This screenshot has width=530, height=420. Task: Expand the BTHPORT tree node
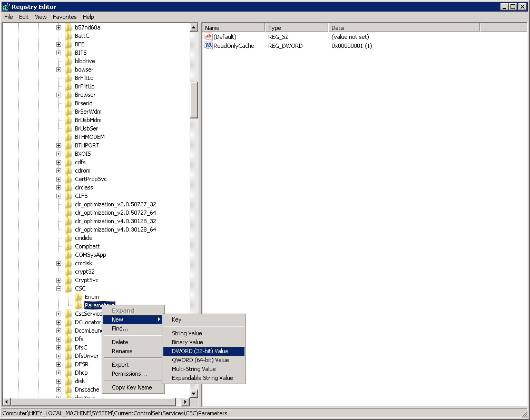click(x=59, y=145)
